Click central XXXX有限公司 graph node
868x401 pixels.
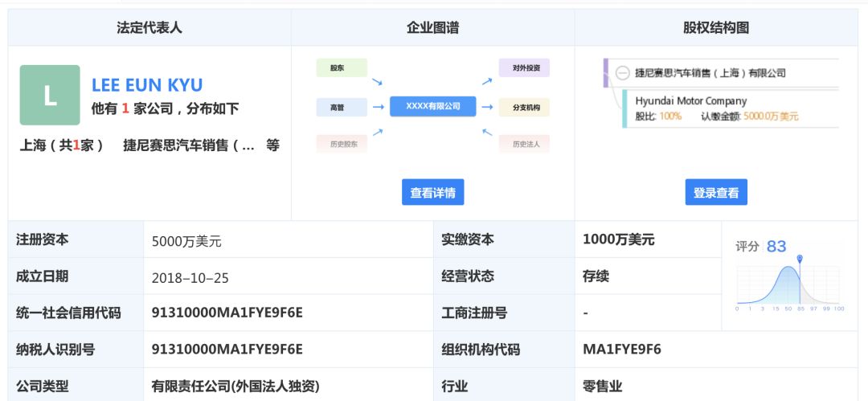[x=433, y=106]
